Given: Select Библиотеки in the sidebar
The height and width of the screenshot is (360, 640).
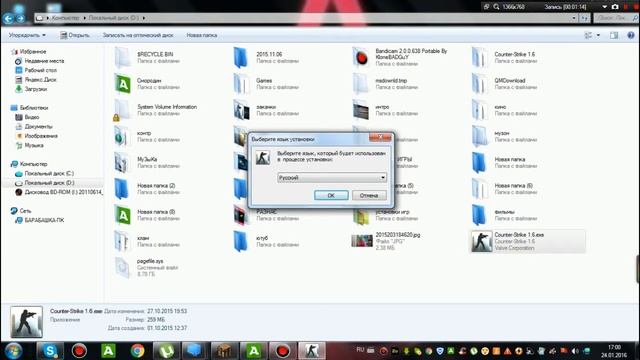Looking at the screenshot, I should pos(34,108).
